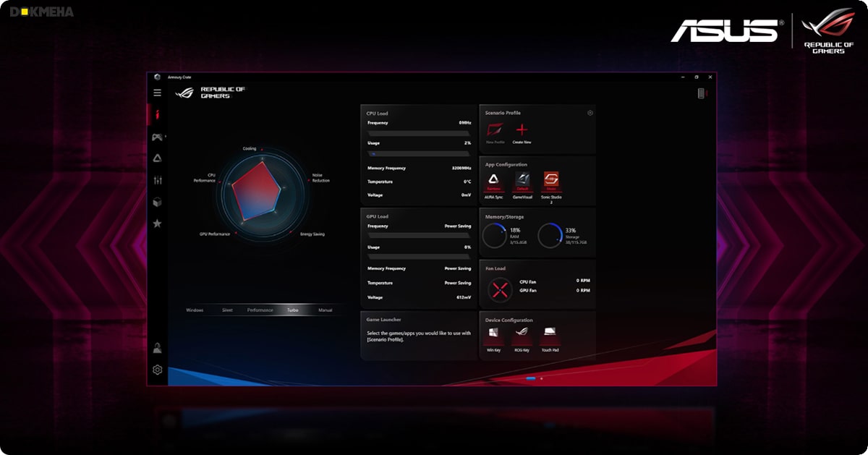Image resolution: width=868 pixels, height=455 pixels.
Task: Click the GPU Performance radar label
Action: tap(215, 234)
